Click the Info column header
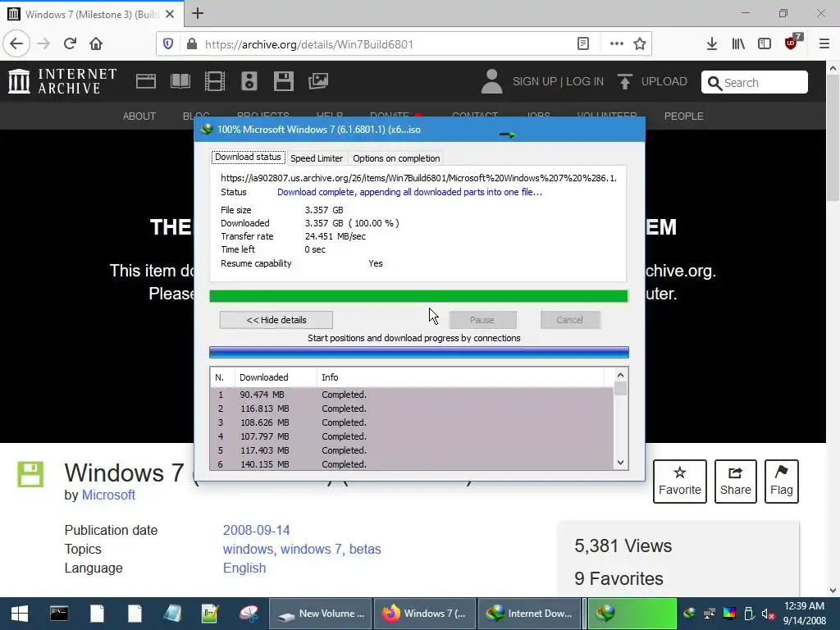 [460, 377]
